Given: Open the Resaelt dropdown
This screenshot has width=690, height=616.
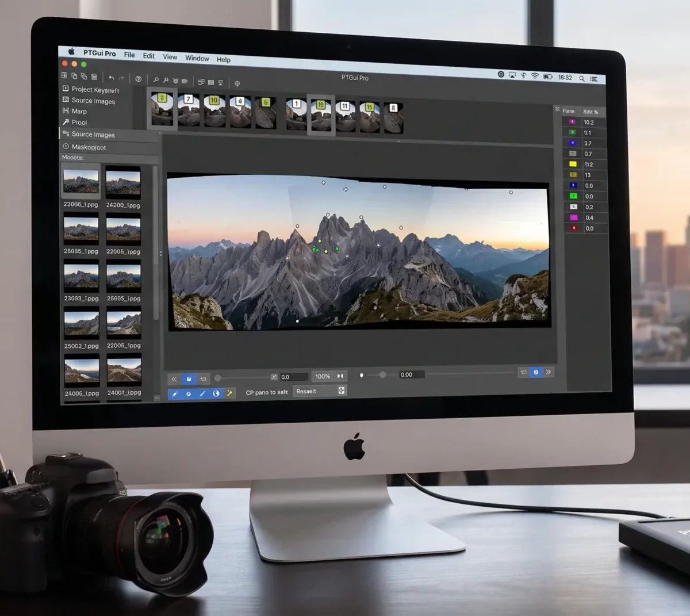Looking at the screenshot, I should (320, 391).
